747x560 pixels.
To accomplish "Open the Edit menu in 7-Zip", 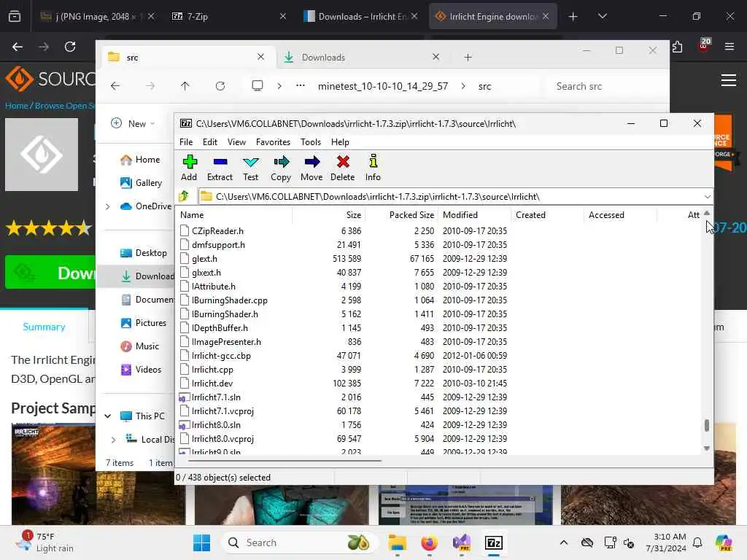I will coord(209,142).
